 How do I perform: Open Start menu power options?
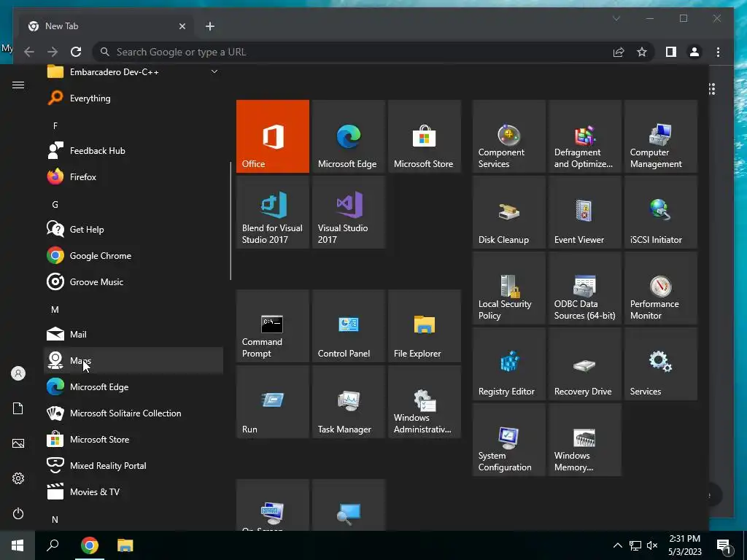coord(18,513)
